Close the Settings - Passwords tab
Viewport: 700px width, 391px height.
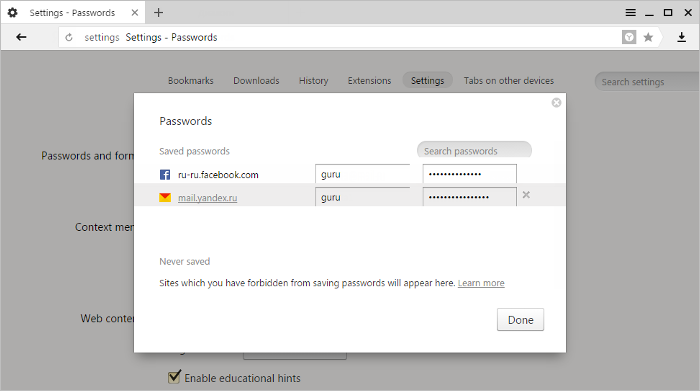pyautogui.click(x=135, y=12)
